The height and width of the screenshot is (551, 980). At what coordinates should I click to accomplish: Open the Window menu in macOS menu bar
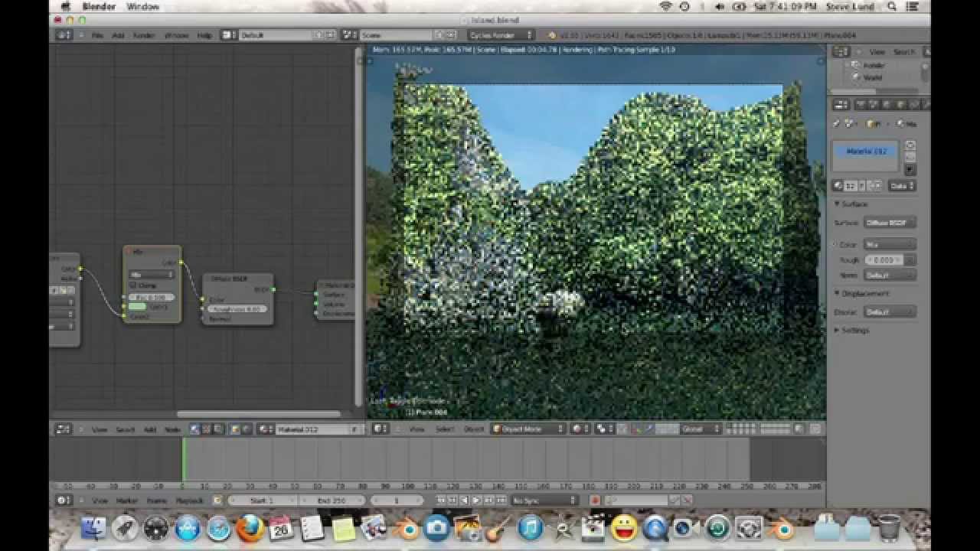[x=142, y=6]
